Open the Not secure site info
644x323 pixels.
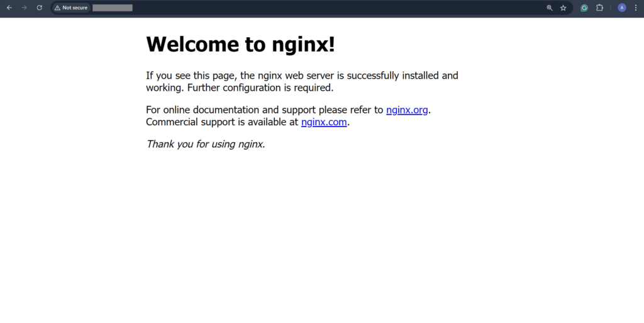tap(71, 8)
